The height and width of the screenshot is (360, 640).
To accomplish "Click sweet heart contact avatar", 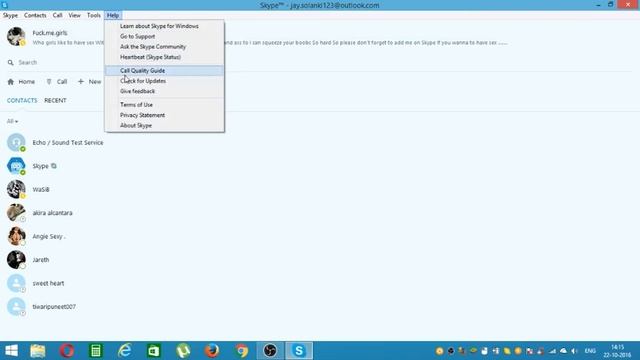I will pyautogui.click(x=16, y=283).
